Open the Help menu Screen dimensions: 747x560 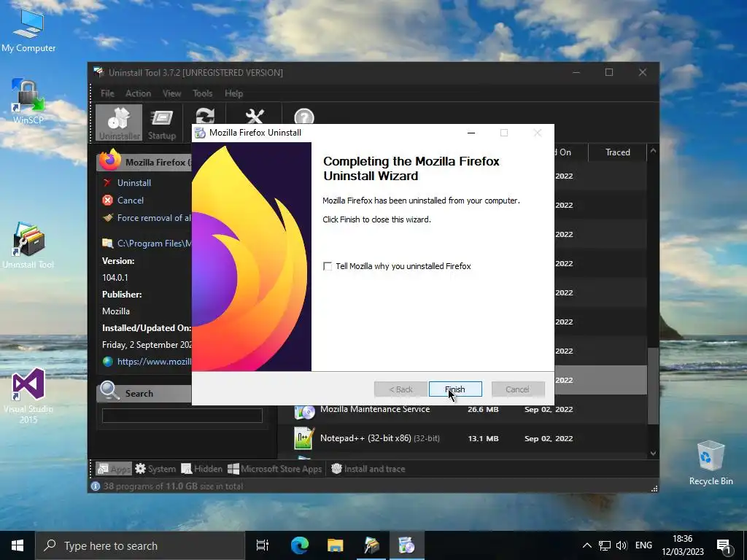tap(234, 93)
